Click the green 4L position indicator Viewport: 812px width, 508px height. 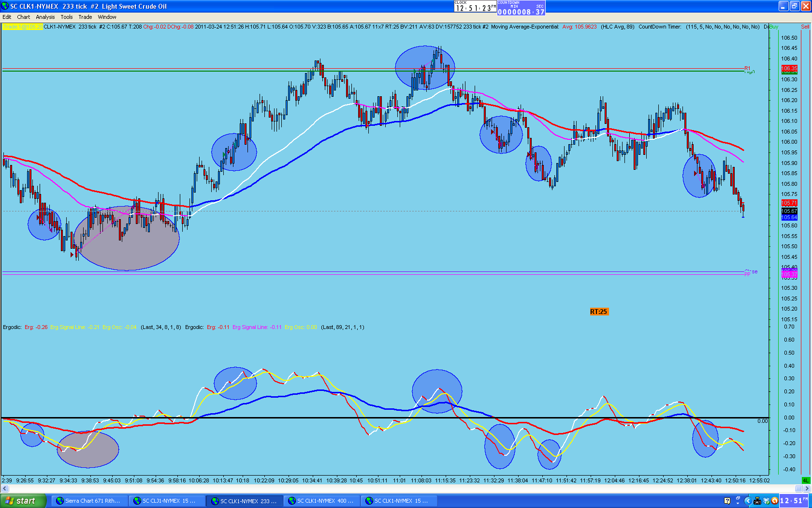806,480
